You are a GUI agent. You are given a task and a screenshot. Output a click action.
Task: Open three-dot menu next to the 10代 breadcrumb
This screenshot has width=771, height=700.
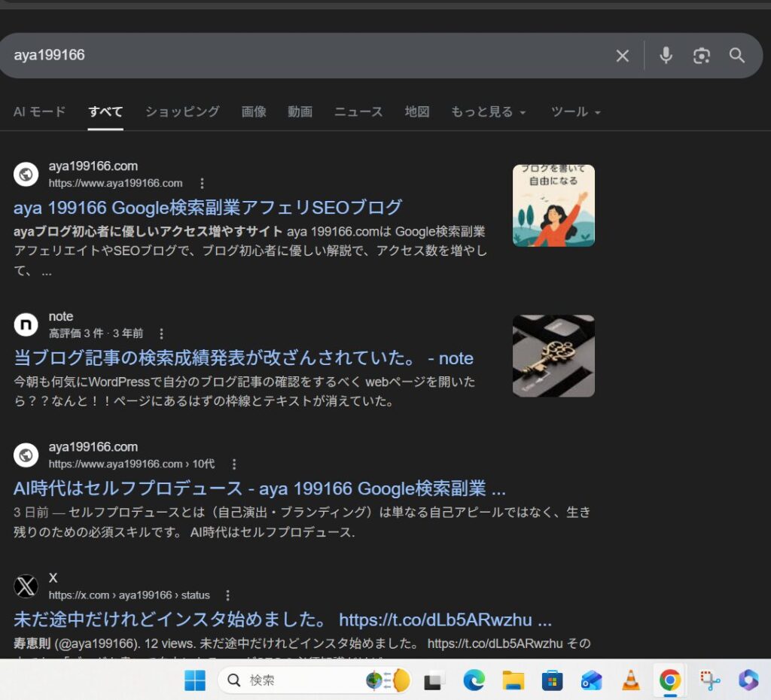click(x=234, y=464)
